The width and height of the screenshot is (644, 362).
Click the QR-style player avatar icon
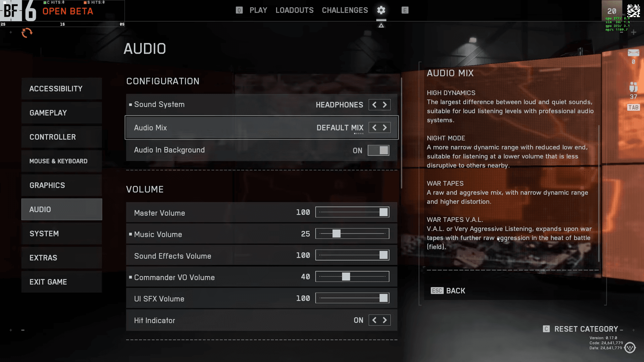click(633, 11)
